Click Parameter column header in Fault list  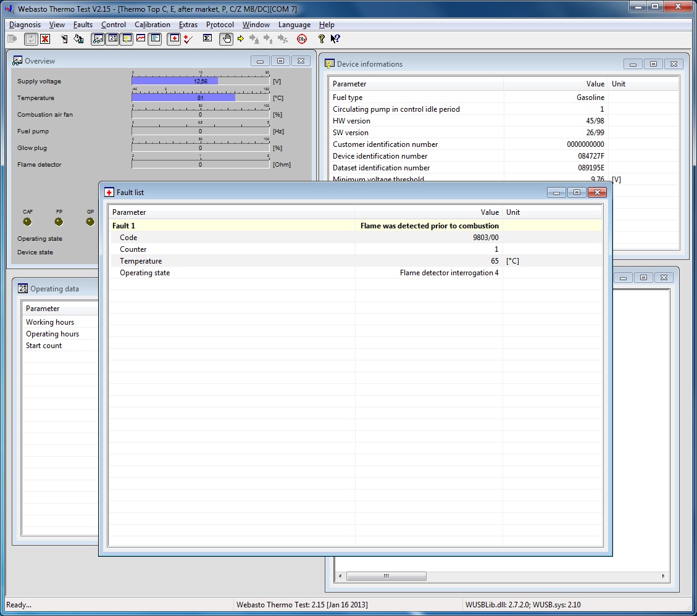point(232,212)
